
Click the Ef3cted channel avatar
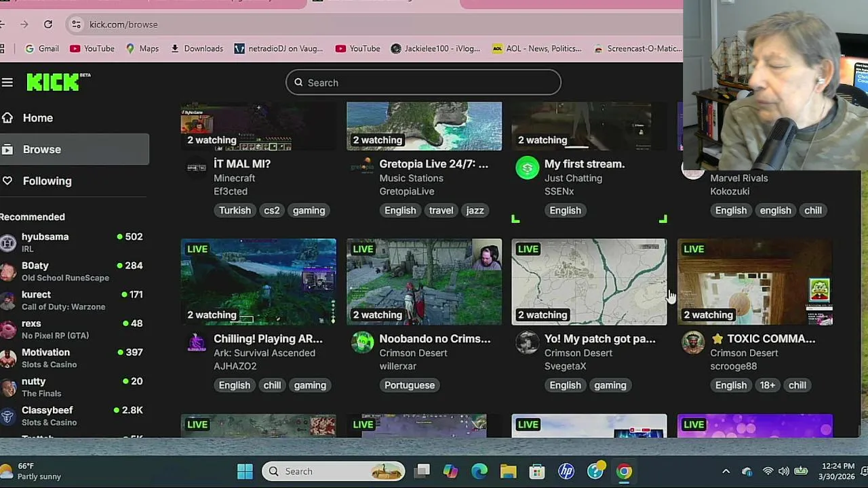(x=197, y=167)
